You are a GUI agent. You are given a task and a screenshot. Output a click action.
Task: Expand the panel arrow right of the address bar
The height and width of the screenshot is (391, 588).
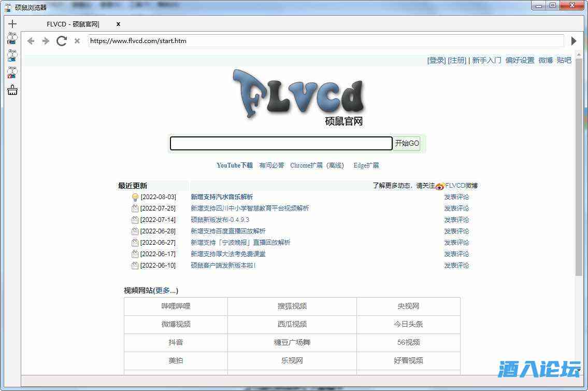click(573, 41)
